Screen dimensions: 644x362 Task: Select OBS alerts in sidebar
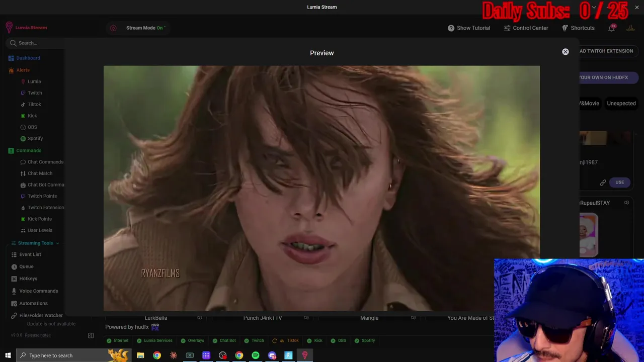click(x=29, y=127)
